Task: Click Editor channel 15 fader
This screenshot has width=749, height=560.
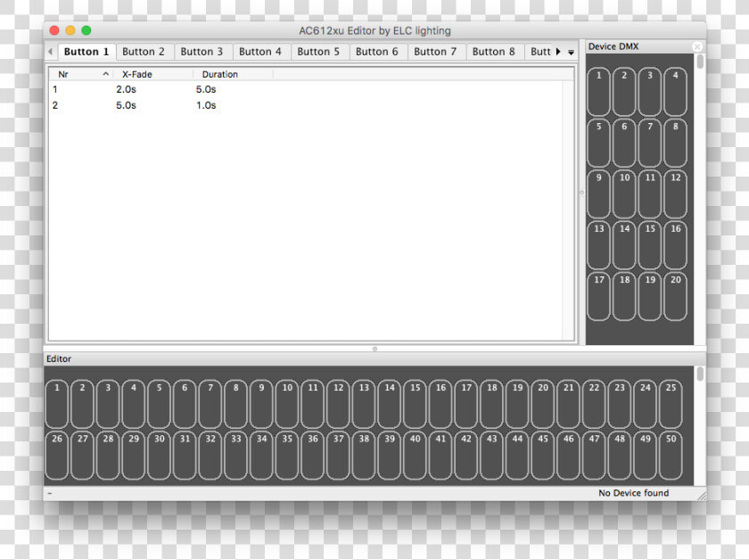Action: [416, 404]
